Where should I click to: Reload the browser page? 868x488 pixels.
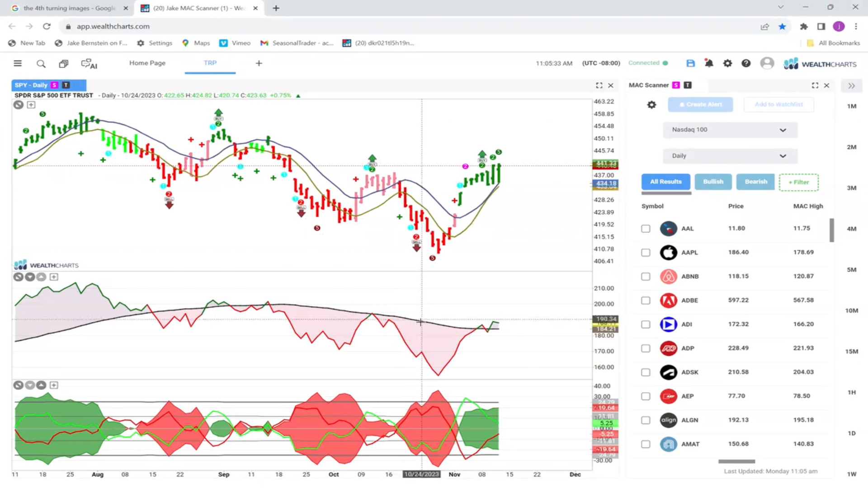[x=47, y=27]
